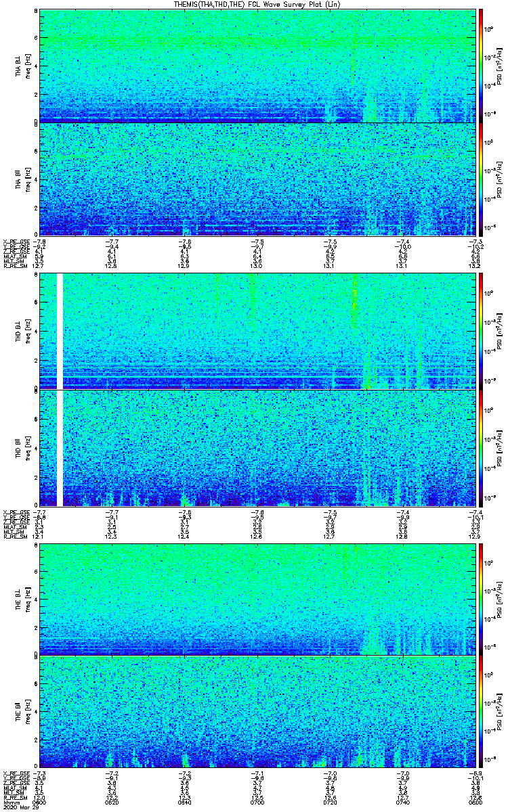Screen dimensions: 508x812
Task: Click the R_RE_SM row label under THE panels
Action: pos(15,798)
